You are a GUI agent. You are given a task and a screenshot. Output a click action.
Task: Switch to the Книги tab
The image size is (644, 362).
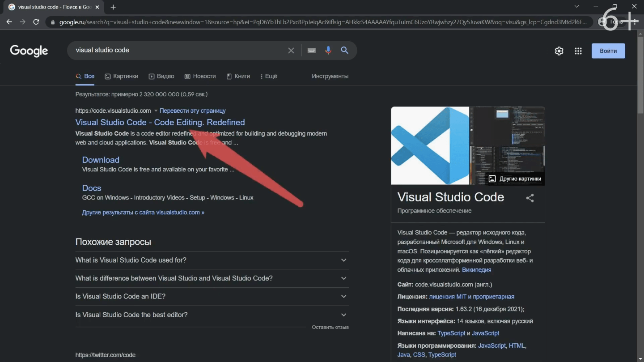coord(238,77)
